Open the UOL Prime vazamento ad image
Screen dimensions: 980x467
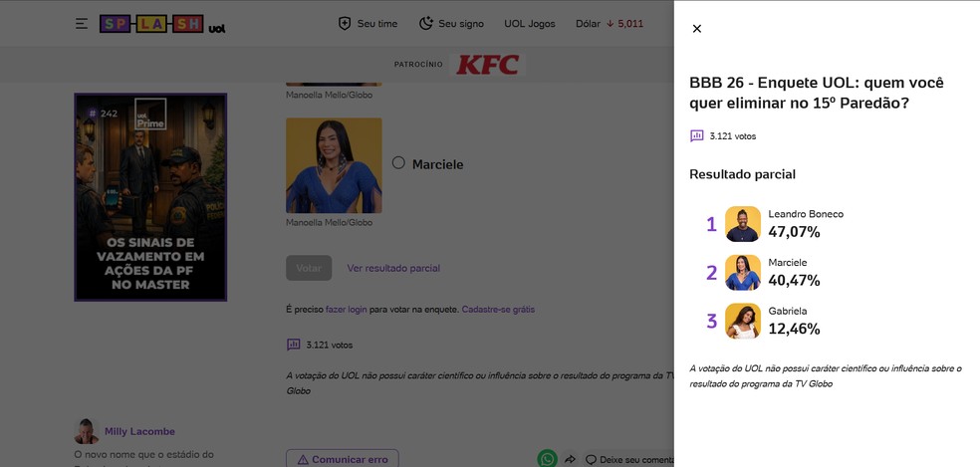[150, 197]
